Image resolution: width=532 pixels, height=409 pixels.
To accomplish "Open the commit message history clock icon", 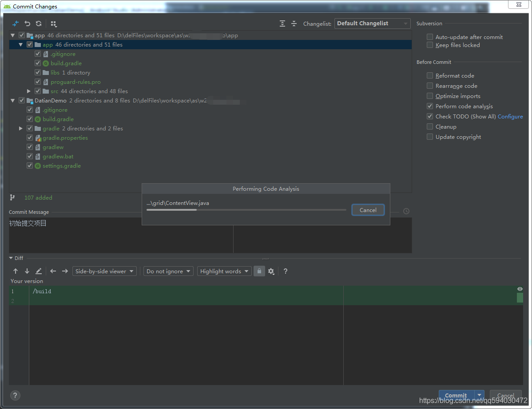I will pos(406,211).
